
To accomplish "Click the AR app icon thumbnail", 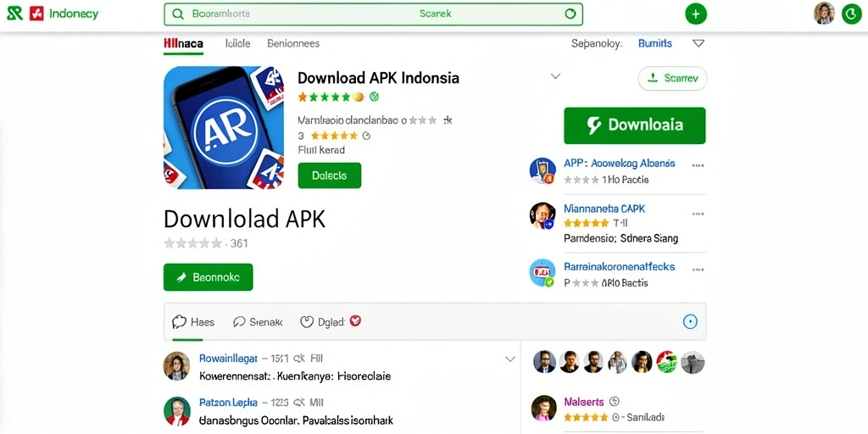I will [x=224, y=127].
